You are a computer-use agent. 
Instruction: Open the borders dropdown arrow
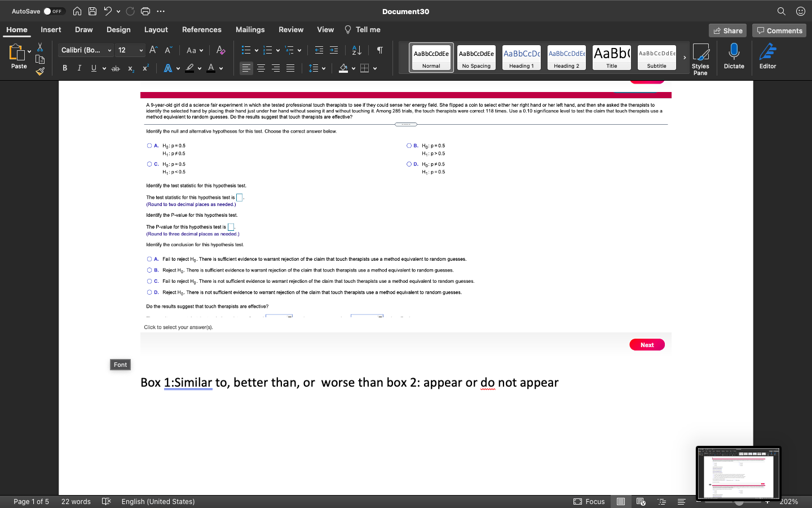coord(375,68)
